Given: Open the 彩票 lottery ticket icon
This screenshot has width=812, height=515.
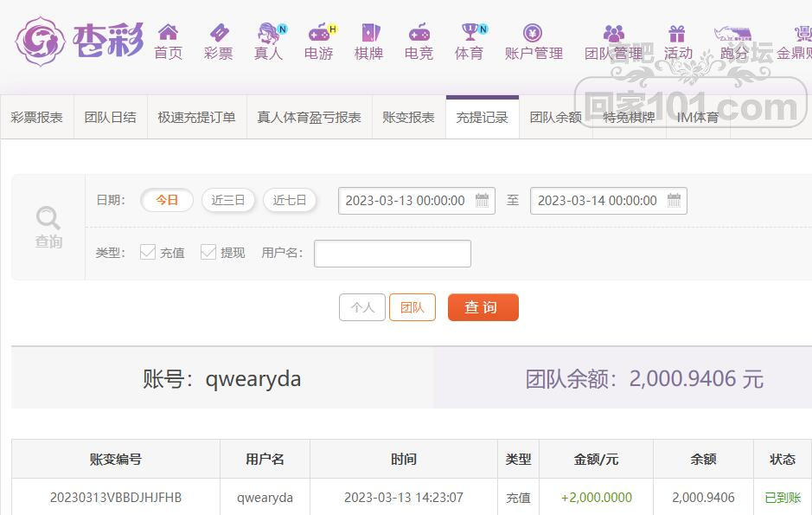Looking at the screenshot, I should tap(219, 33).
